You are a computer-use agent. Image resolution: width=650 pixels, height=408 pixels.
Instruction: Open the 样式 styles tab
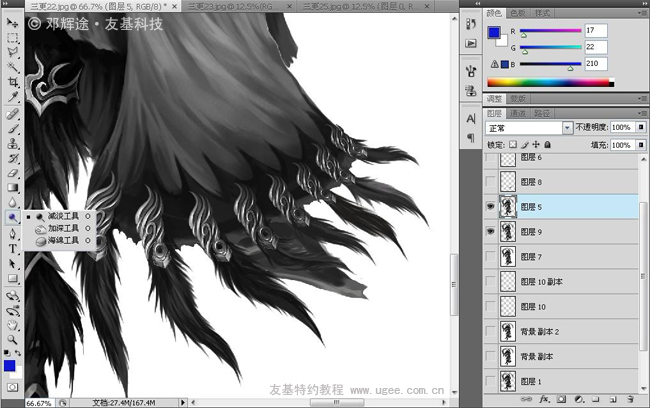[x=541, y=13]
